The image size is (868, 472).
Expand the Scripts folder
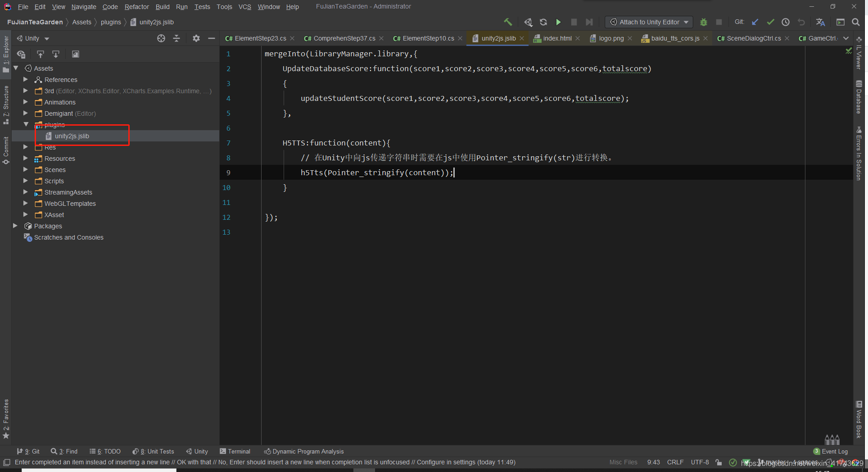tap(26, 181)
